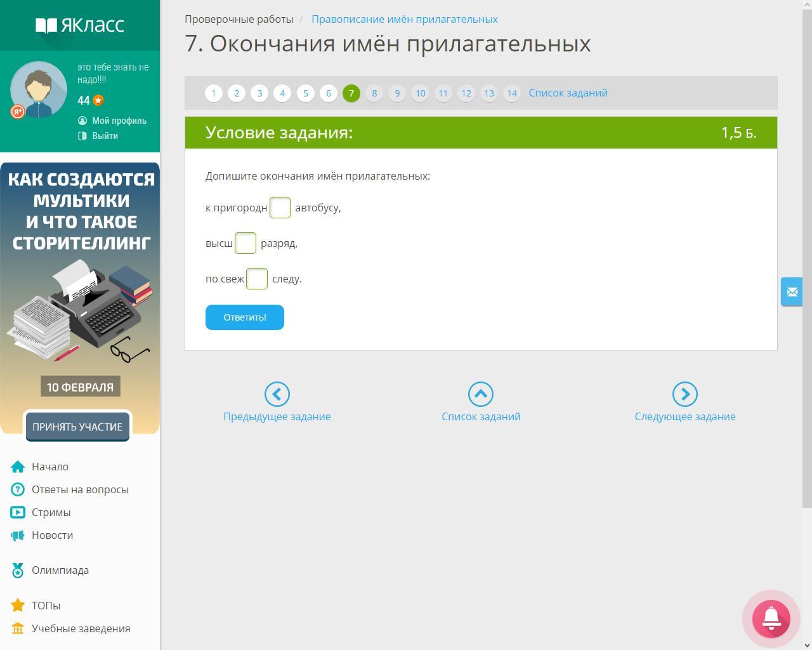Click the Выйти door icon
Viewport: 812px width, 650px height.
pos(82,136)
